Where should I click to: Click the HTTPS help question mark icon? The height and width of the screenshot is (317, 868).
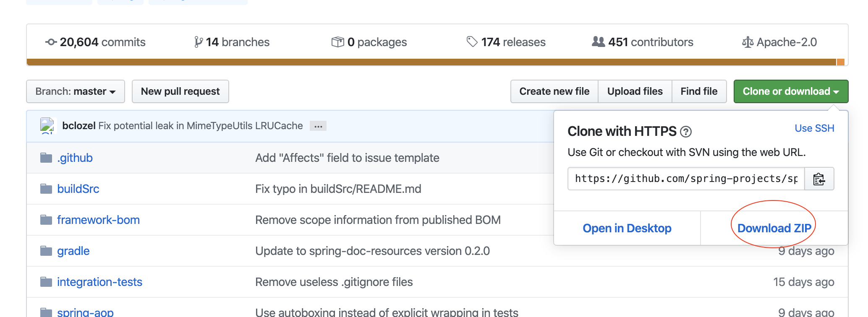686,132
